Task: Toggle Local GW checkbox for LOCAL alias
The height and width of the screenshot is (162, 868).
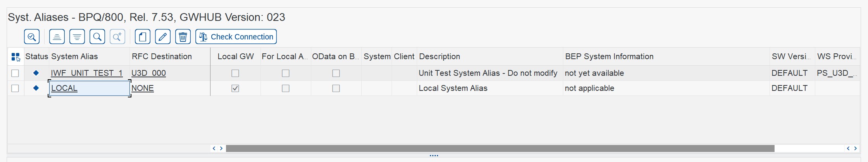Action: coord(235,88)
